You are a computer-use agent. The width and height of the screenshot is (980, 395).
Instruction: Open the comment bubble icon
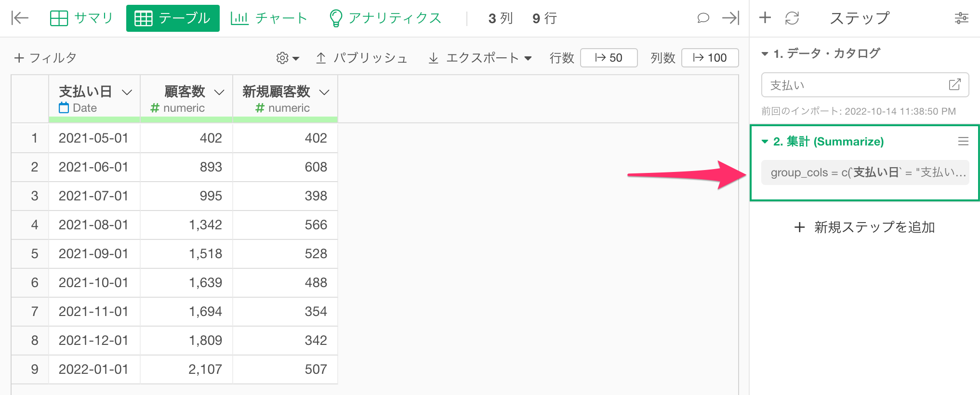pos(703,18)
